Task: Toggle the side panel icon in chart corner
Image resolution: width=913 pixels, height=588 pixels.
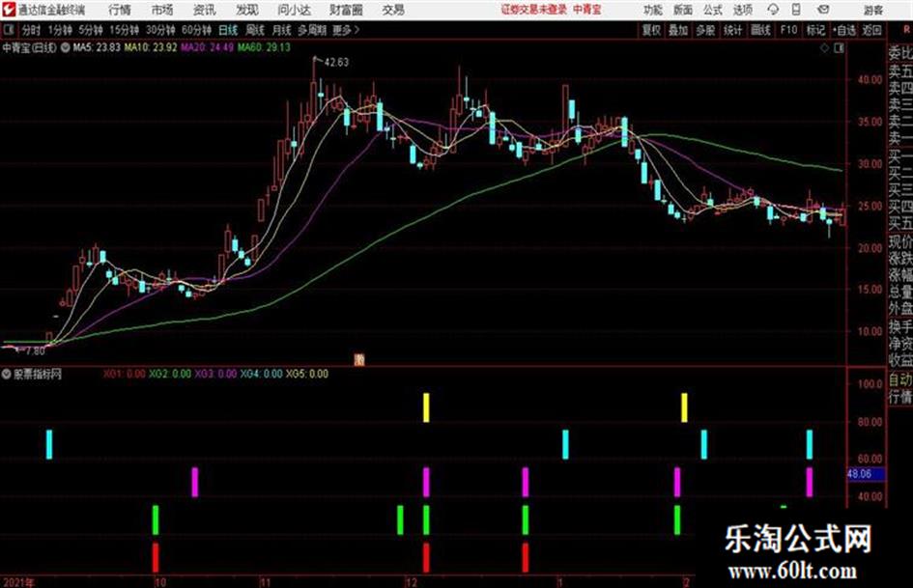Action: tap(839, 48)
